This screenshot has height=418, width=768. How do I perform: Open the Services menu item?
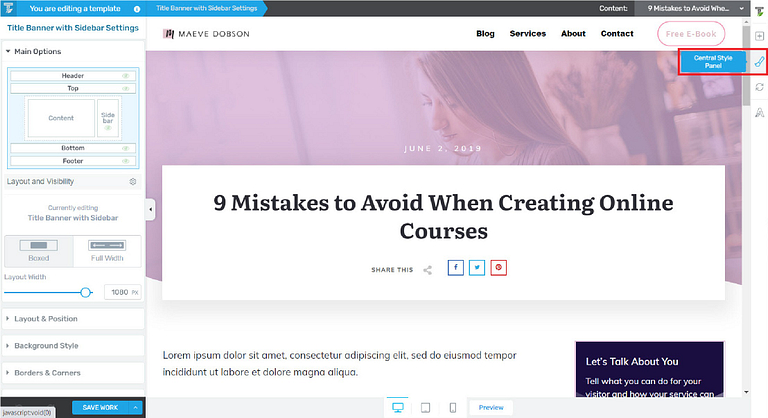pos(528,34)
